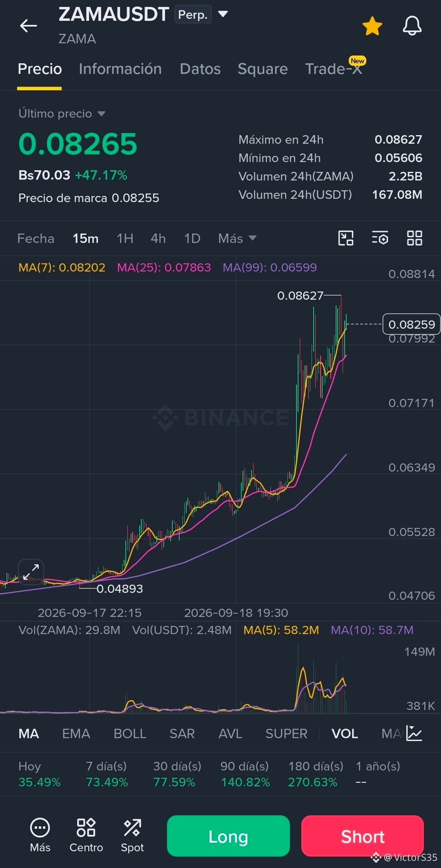Open the Más timeframe dropdown
This screenshot has width=441, height=868.
(x=237, y=238)
